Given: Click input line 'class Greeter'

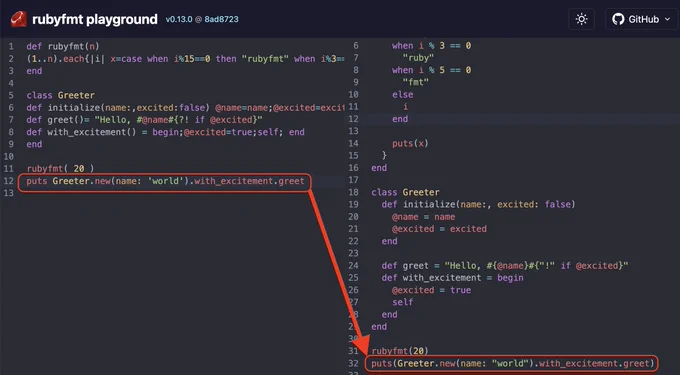Looking at the screenshot, I should pos(60,95).
